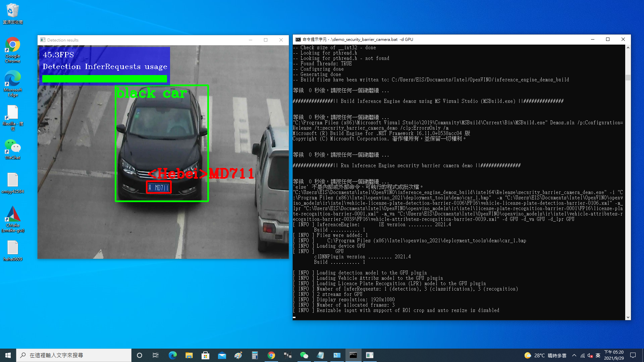Open Microsoft Store from the taskbar
The width and height of the screenshot is (644, 362).
(x=205, y=355)
